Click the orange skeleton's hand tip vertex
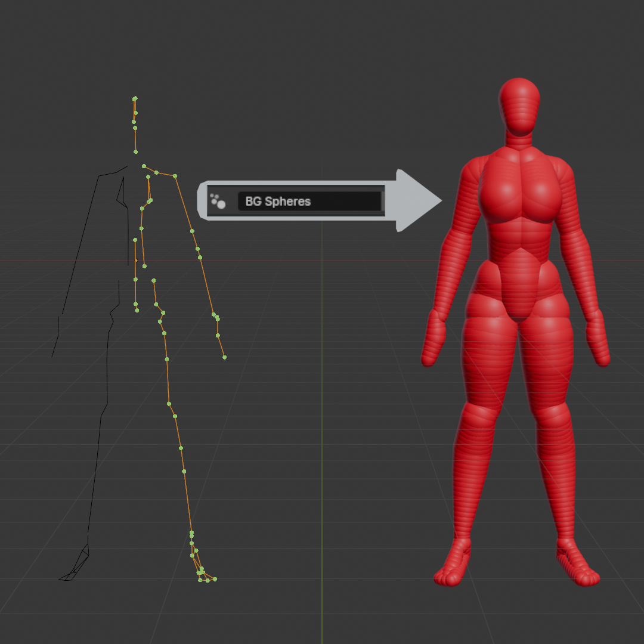Screen dimensions: 644x644 coord(225,357)
